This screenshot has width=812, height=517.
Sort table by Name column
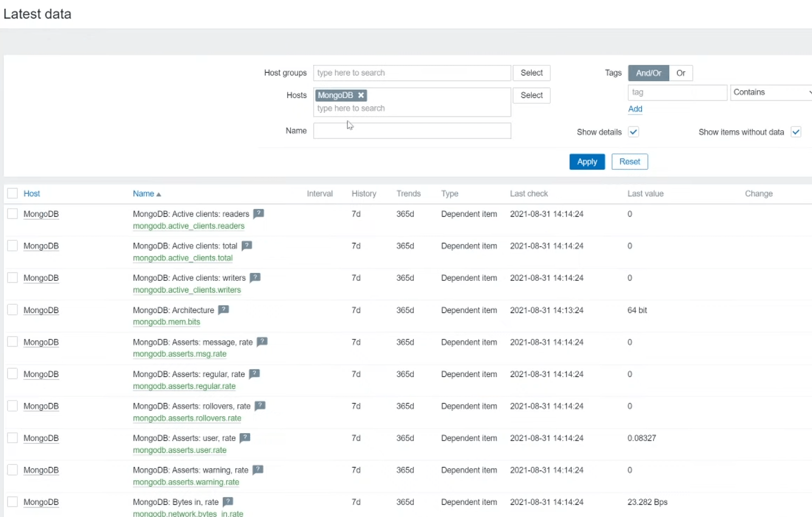pos(147,193)
